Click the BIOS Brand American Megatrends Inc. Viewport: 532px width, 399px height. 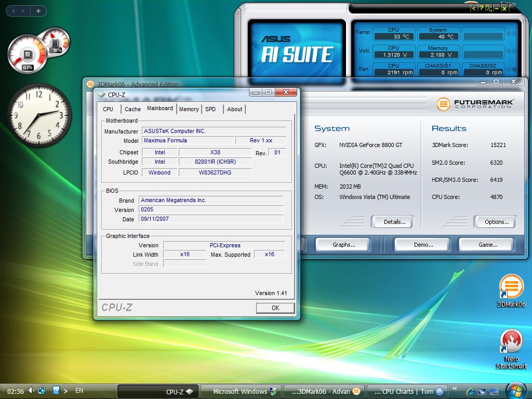pyautogui.click(x=211, y=200)
